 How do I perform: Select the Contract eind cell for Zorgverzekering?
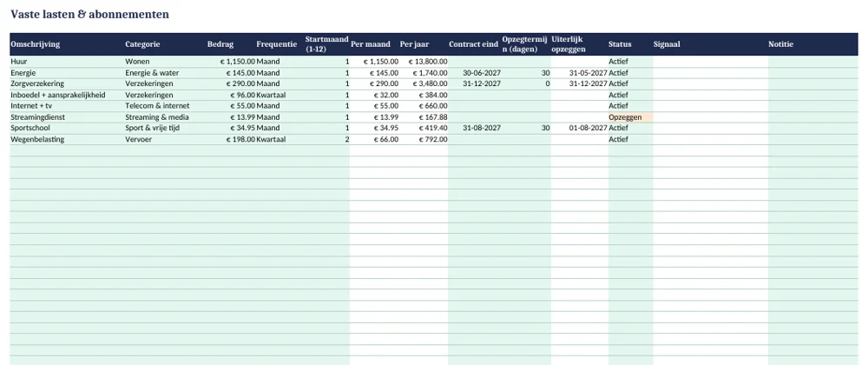475,83
